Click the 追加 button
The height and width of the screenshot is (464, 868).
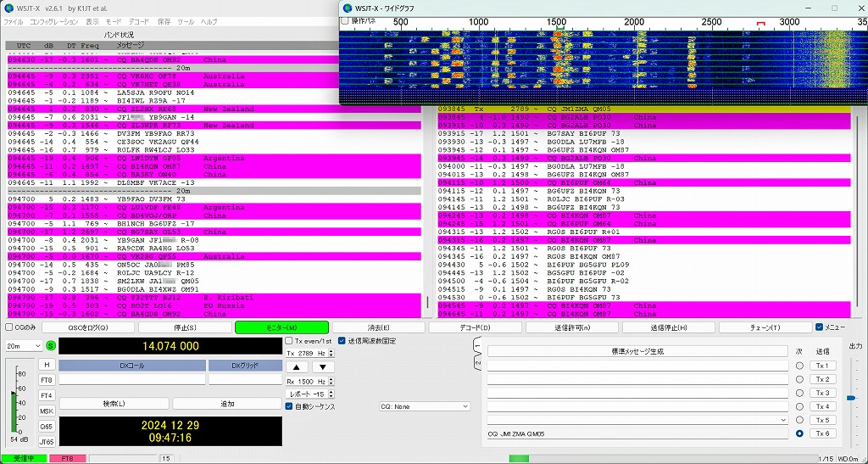click(x=227, y=404)
